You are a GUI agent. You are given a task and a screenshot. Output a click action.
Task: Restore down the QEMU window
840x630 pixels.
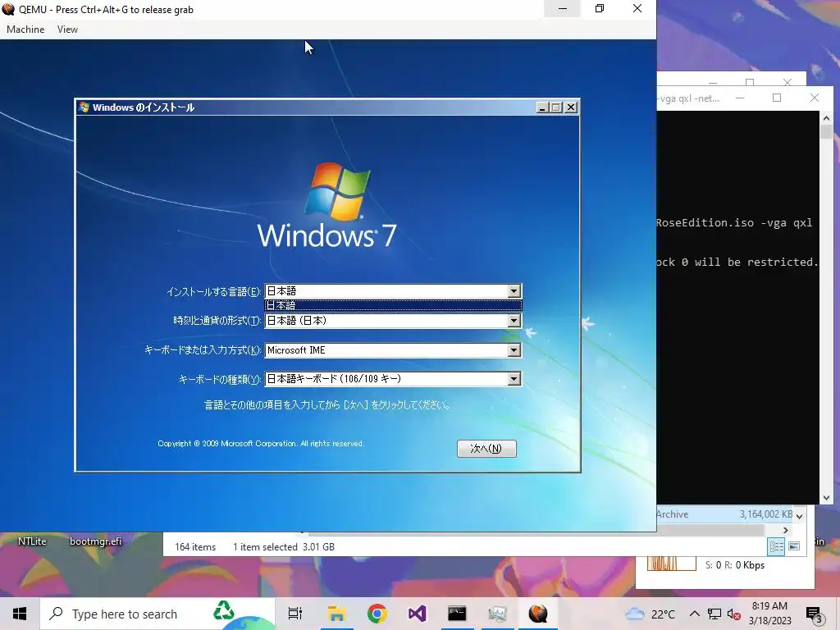tap(600, 8)
